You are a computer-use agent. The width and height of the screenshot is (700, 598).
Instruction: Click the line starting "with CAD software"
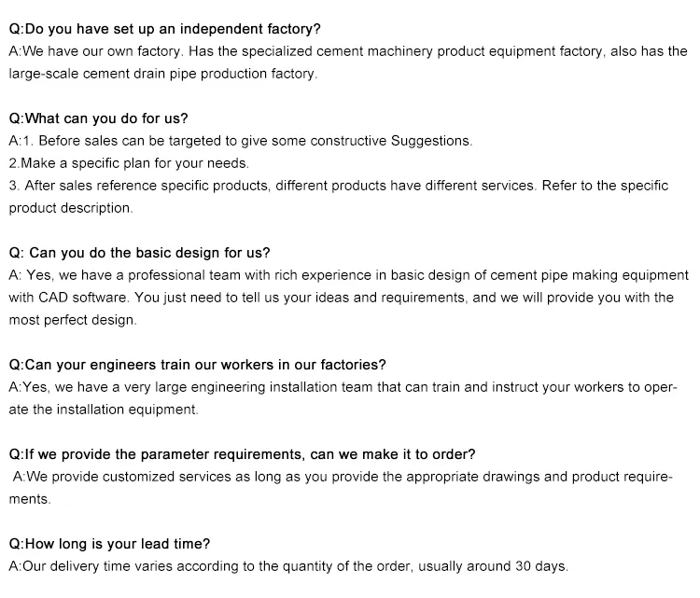pyautogui.click(x=341, y=298)
